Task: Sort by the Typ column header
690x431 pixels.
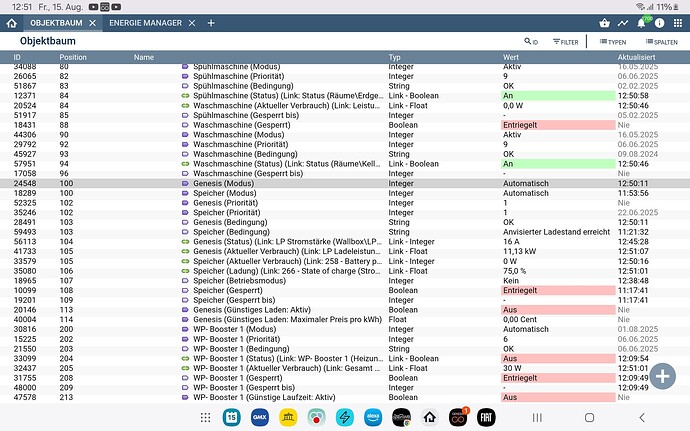Action: 394,57
